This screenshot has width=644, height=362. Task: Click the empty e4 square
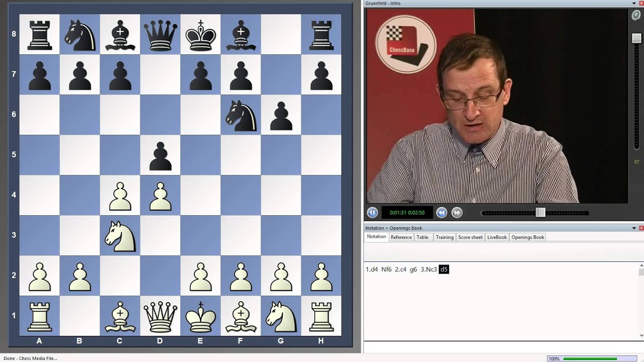(200, 195)
